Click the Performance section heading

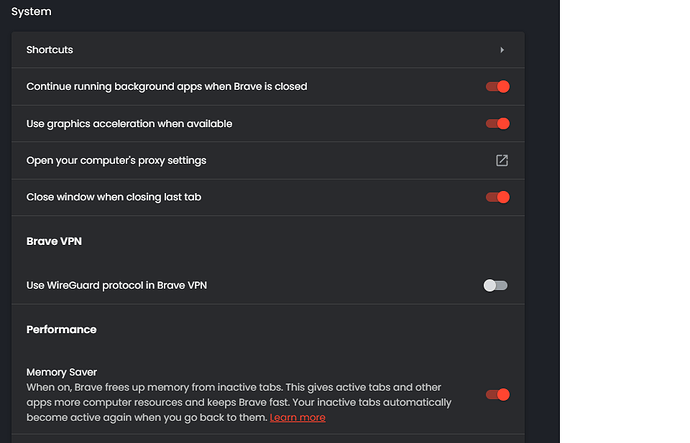(x=61, y=329)
